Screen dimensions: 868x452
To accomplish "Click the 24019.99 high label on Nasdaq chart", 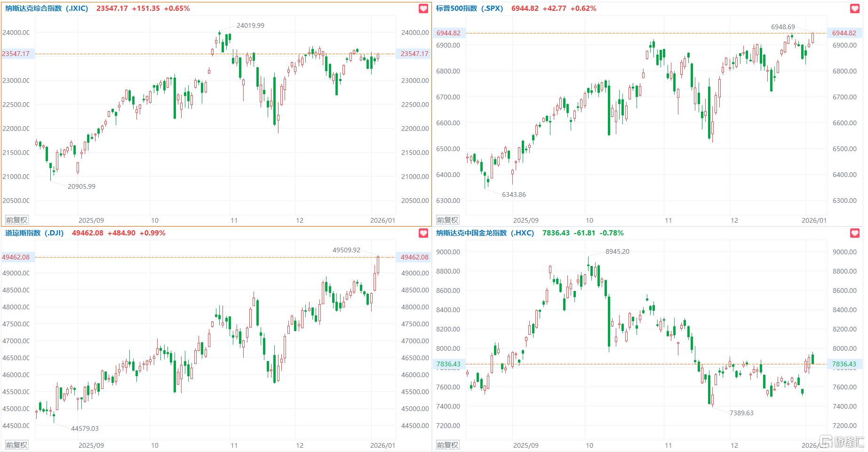I will [250, 25].
